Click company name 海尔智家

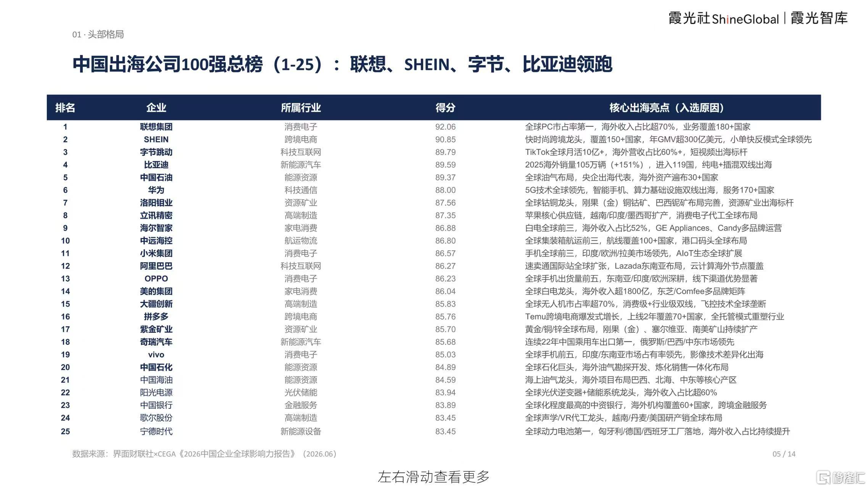(156, 228)
